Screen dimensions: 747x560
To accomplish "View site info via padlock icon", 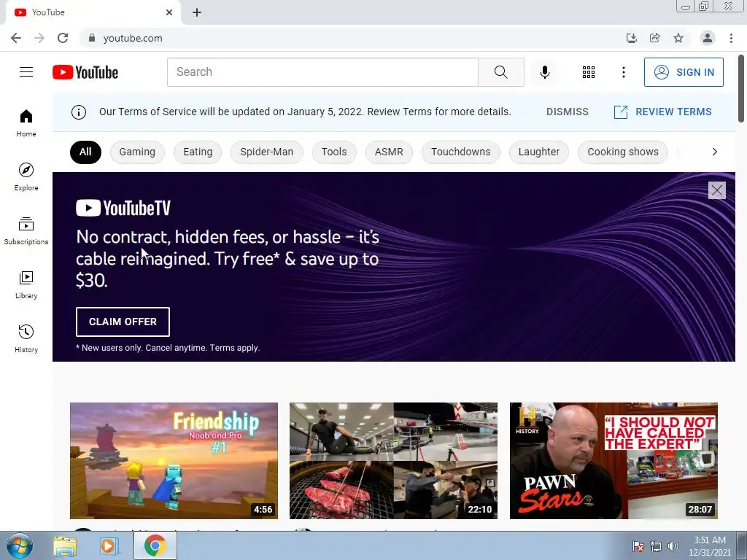I will pyautogui.click(x=92, y=38).
